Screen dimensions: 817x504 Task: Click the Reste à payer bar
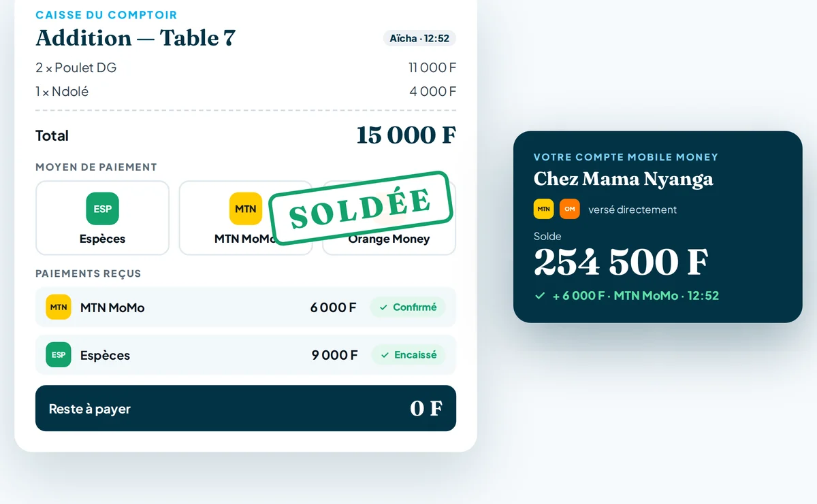[x=246, y=408]
